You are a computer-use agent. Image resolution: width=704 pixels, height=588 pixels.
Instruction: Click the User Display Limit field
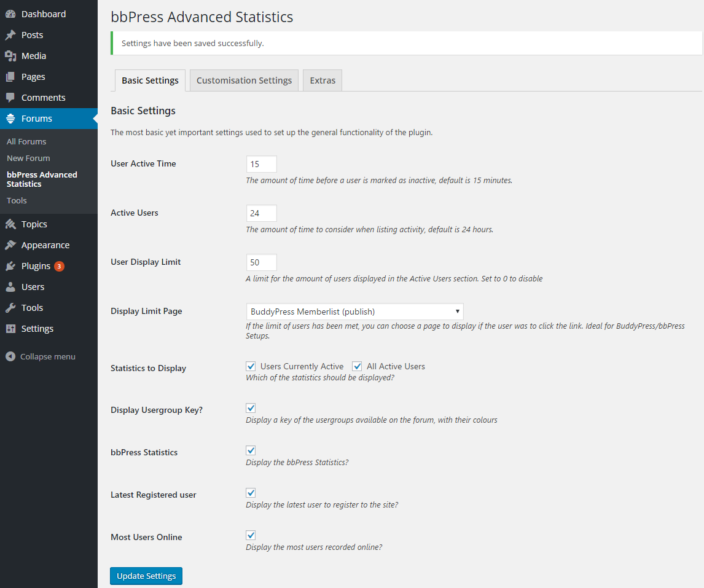tap(261, 262)
